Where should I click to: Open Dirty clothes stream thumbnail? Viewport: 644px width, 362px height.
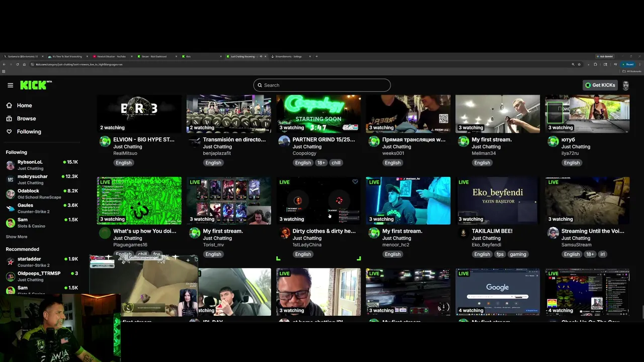point(318,201)
